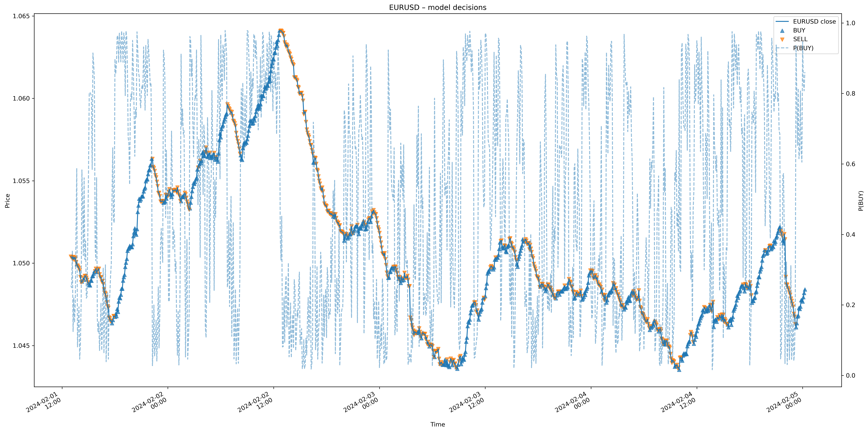
Task: Click the 'Time' x-axis label
Action: (x=437, y=424)
